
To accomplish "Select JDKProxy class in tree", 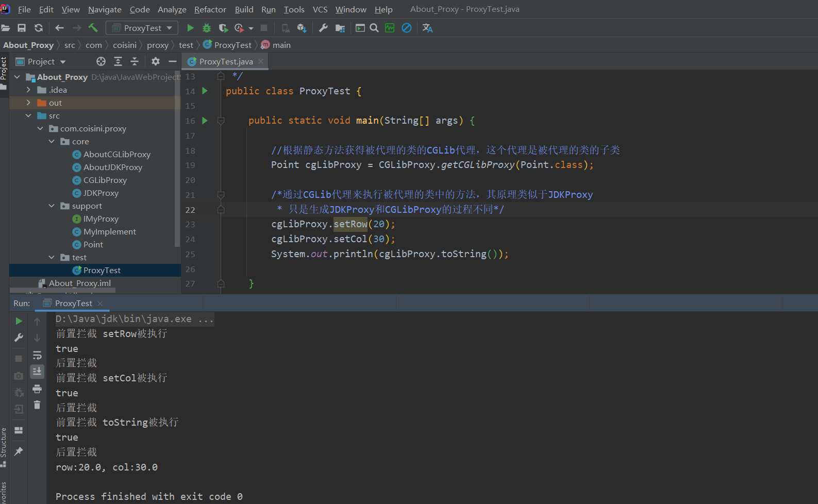I will pyautogui.click(x=101, y=193).
